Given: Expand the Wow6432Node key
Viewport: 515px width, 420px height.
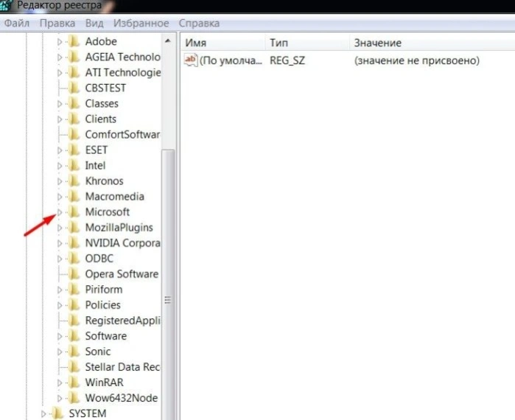Looking at the screenshot, I should [60, 398].
